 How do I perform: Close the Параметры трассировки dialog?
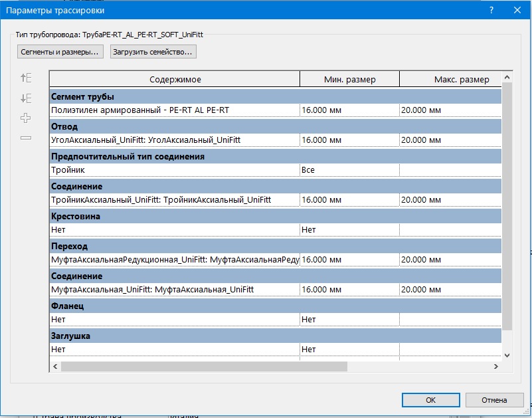click(x=517, y=10)
